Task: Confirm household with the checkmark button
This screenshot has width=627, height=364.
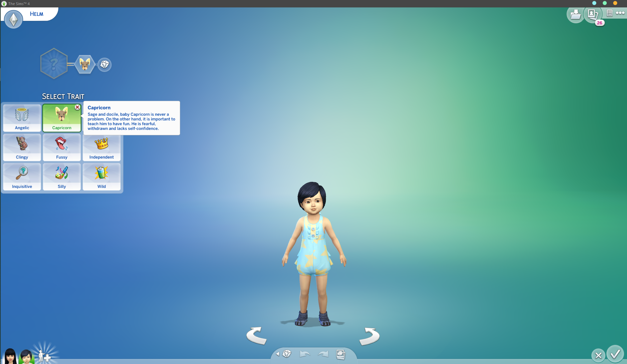Action: pyautogui.click(x=615, y=354)
